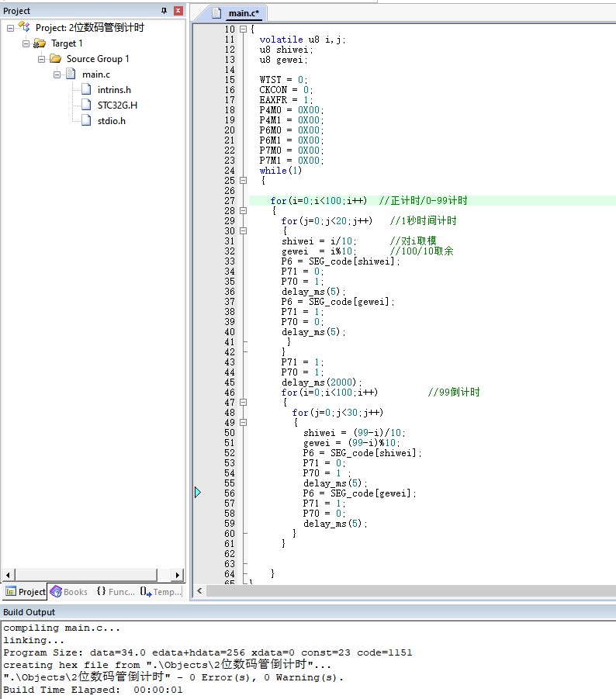Fold the for-loop block at line 47

point(244,403)
